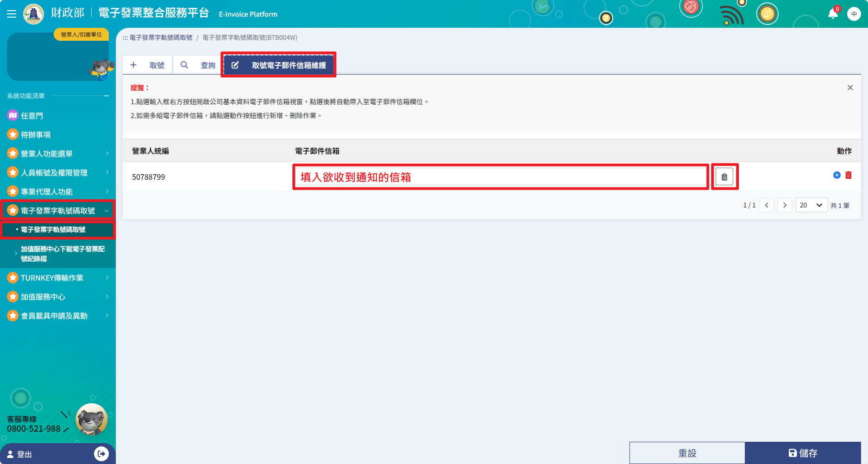Image resolution: width=868 pixels, height=464 pixels.
Task: Switch language with the 中 button
Action: 854,14
